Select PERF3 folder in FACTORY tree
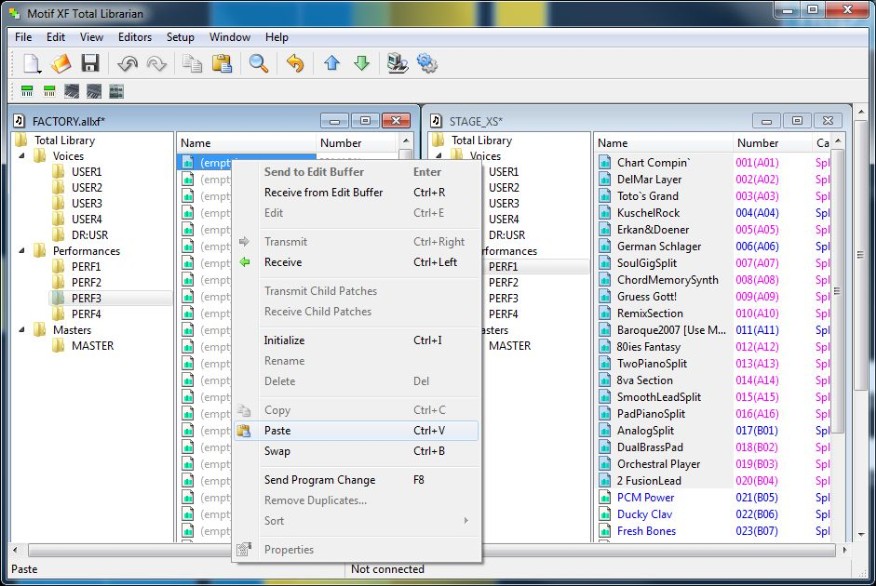876x586 pixels. [86, 298]
